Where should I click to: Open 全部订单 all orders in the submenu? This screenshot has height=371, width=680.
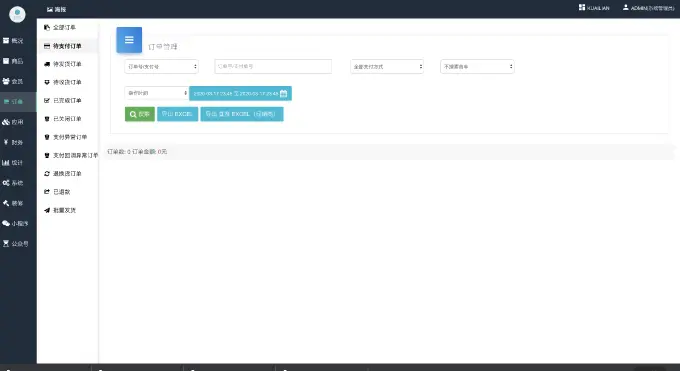click(x=60, y=27)
